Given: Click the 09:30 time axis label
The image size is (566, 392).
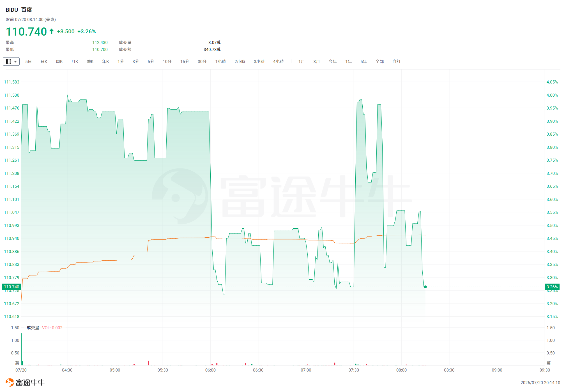Looking at the screenshot, I should coord(545,370).
